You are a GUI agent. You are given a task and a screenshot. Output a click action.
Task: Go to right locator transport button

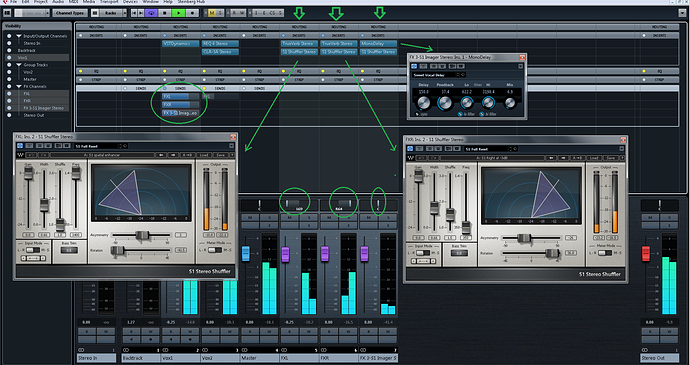tap(141, 13)
